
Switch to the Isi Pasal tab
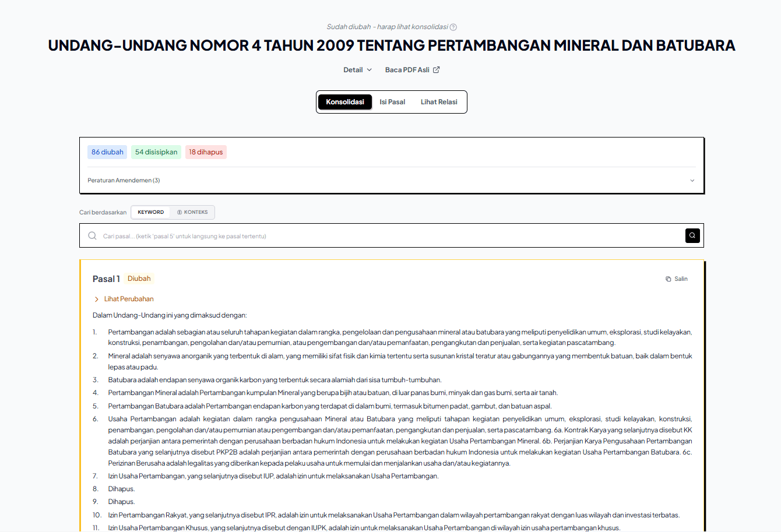click(392, 101)
